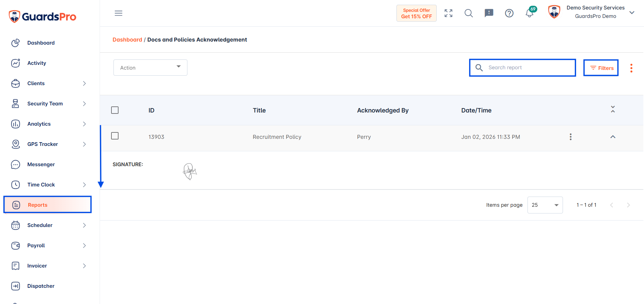Open the help question mark icon
Screen dimensions: 644x304
pyautogui.click(x=509, y=13)
